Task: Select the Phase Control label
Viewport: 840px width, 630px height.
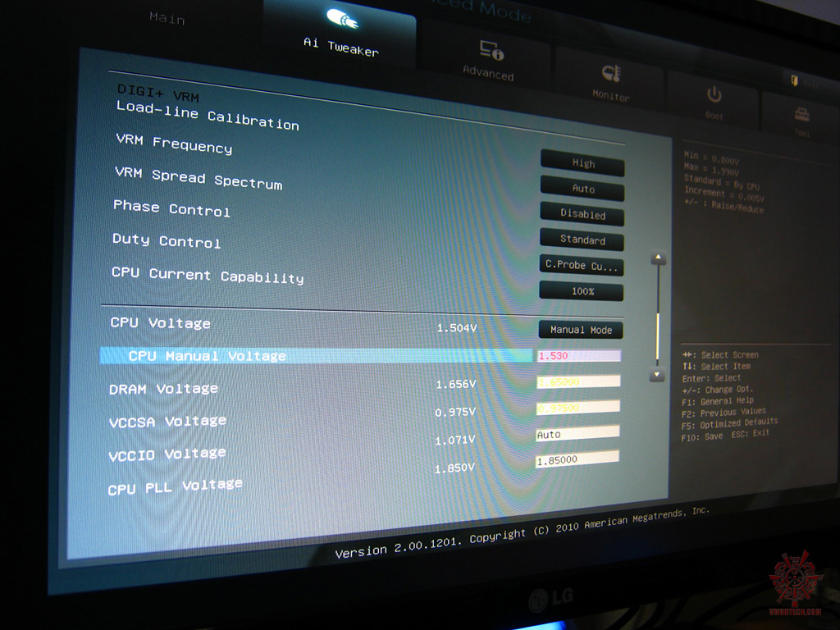Action: pos(171,208)
